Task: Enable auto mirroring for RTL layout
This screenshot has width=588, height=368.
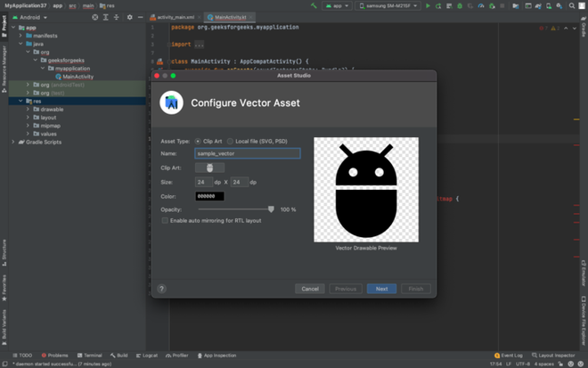Action: [165, 220]
